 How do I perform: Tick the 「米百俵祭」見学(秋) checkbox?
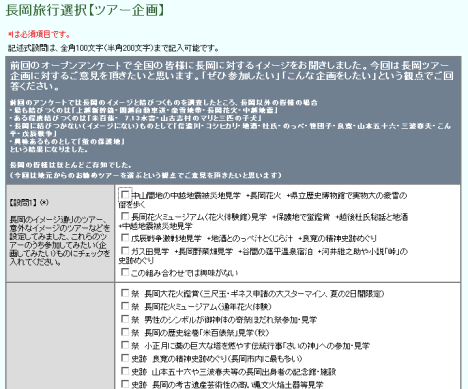(x=125, y=332)
